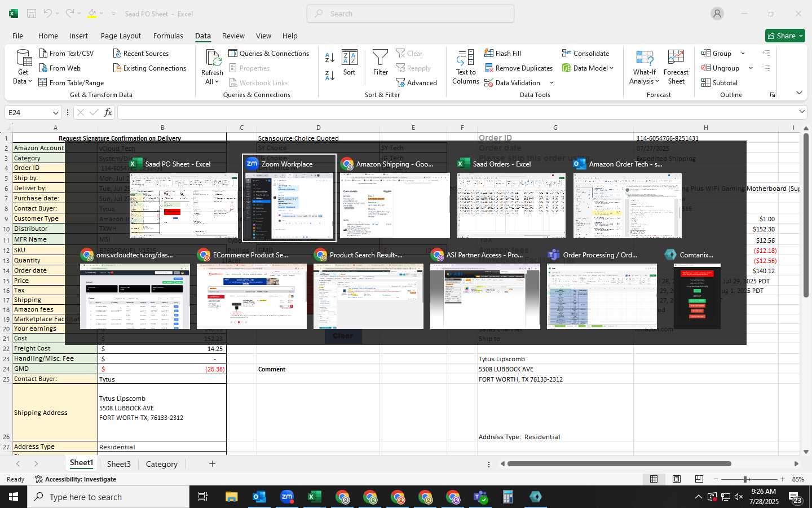The image size is (812, 508).
Task: Open Advanced filter options
Action: [416, 82]
